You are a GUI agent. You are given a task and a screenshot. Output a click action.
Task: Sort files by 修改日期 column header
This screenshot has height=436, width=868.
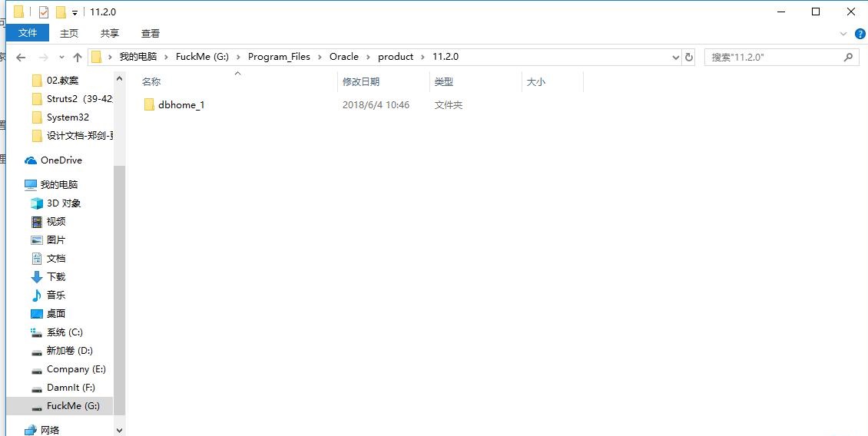[361, 81]
